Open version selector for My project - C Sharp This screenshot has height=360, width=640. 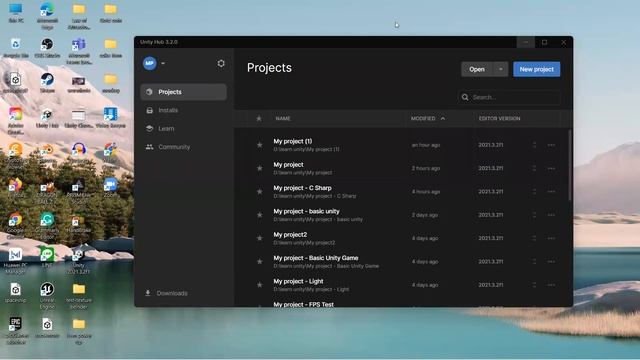tap(534, 191)
